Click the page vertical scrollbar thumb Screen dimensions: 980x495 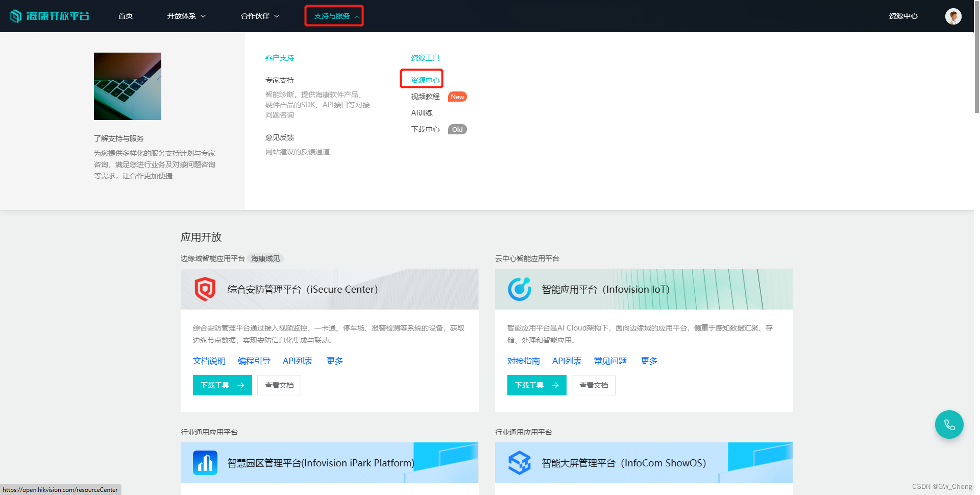point(977,56)
